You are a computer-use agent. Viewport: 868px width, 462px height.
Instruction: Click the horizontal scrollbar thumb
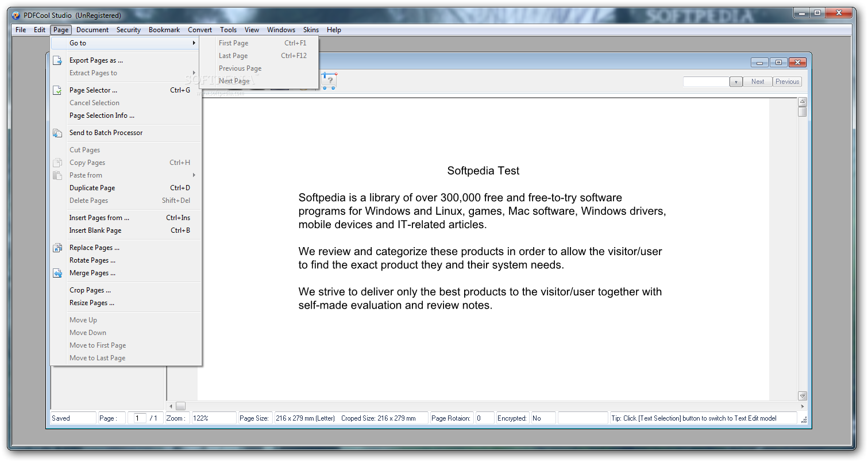[x=180, y=406]
